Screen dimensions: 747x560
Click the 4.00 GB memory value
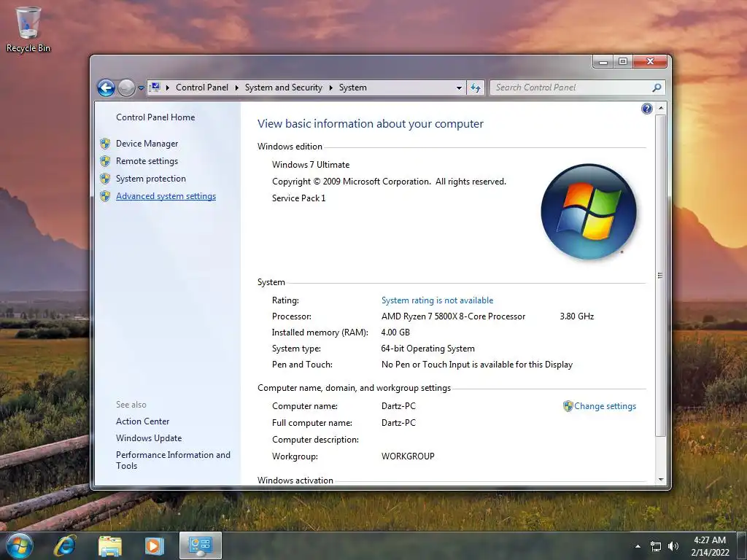point(395,332)
